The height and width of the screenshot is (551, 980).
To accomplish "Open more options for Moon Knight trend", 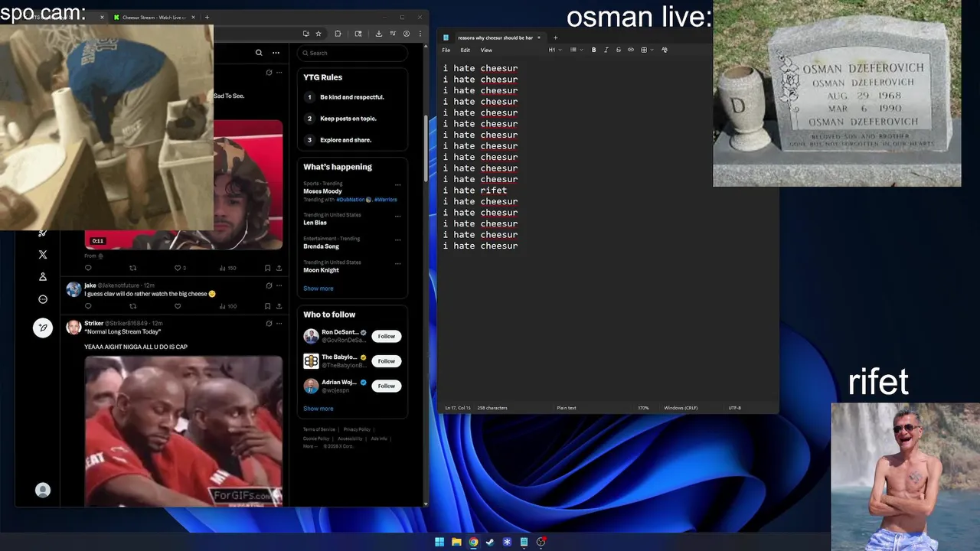I will coord(397,263).
